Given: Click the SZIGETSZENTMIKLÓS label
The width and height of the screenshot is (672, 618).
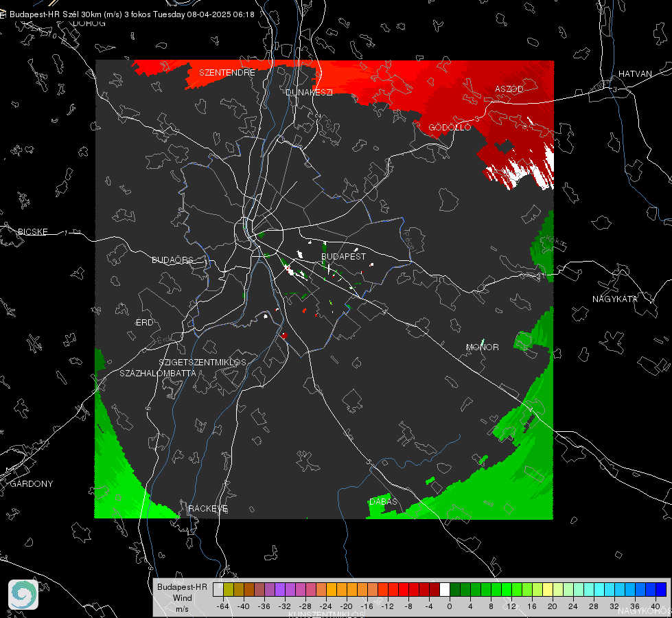Looking at the screenshot, I should pyautogui.click(x=202, y=363).
